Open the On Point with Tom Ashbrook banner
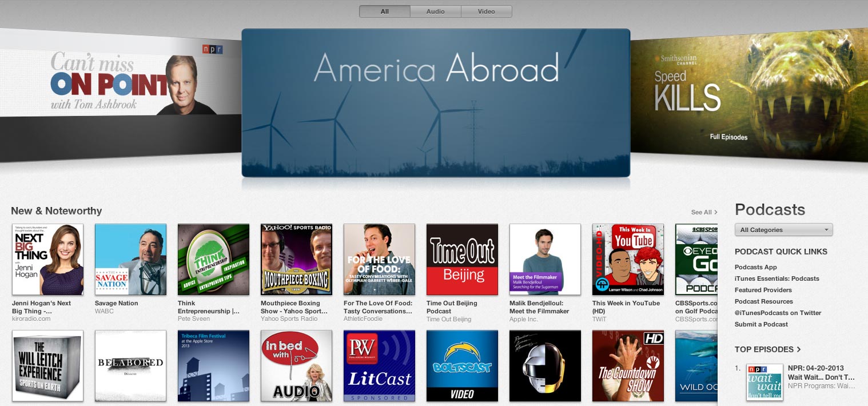The image size is (868, 406). tap(121, 94)
